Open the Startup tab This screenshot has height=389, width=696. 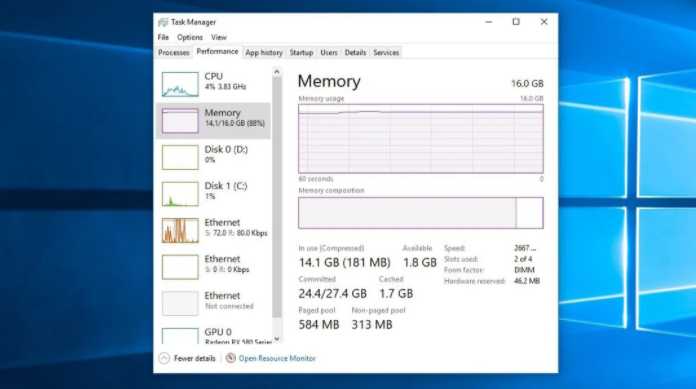301,52
